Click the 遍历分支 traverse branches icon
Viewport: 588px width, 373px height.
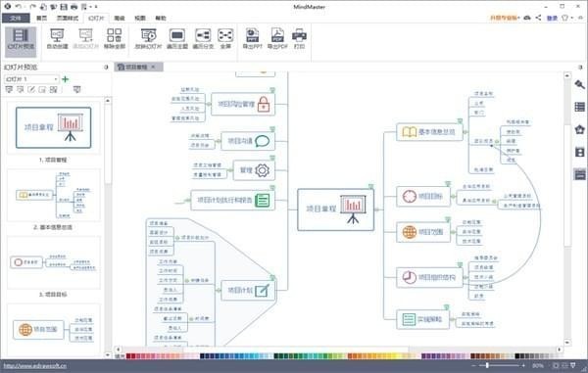203,39
